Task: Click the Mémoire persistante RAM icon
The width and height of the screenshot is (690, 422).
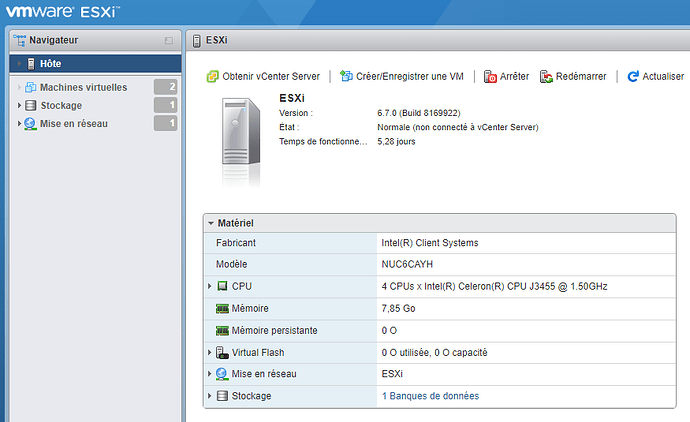Action: [x=222, y=330]
